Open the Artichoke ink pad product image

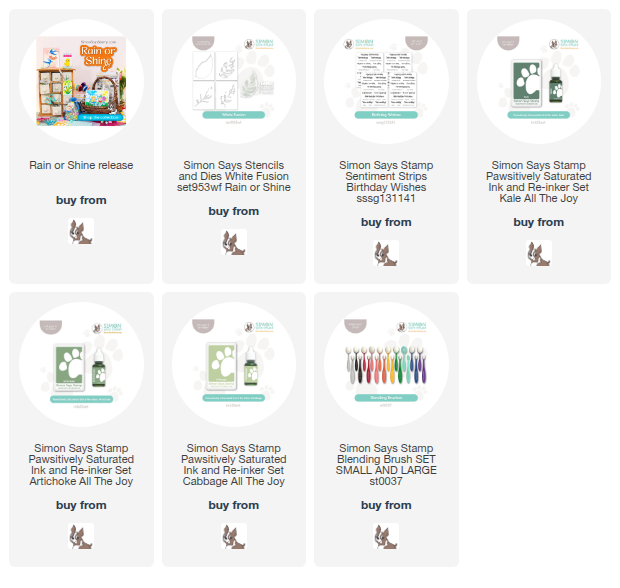pyautogui.click(x=81, y=365)
